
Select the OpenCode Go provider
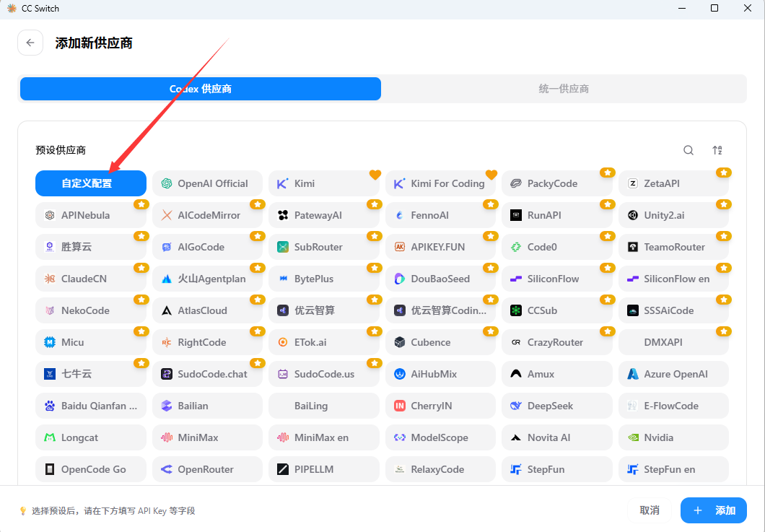[x=91, y=469]
